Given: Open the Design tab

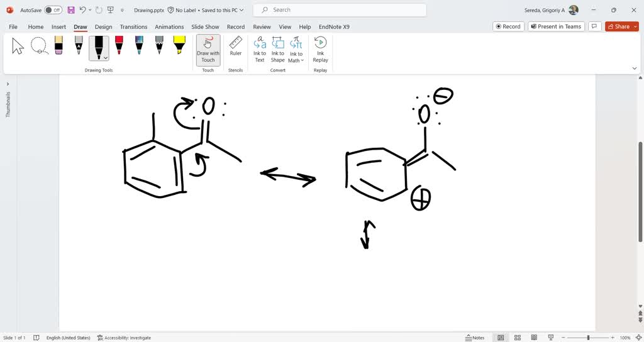Looking at the screenshot, I should (x=103, y=27).
